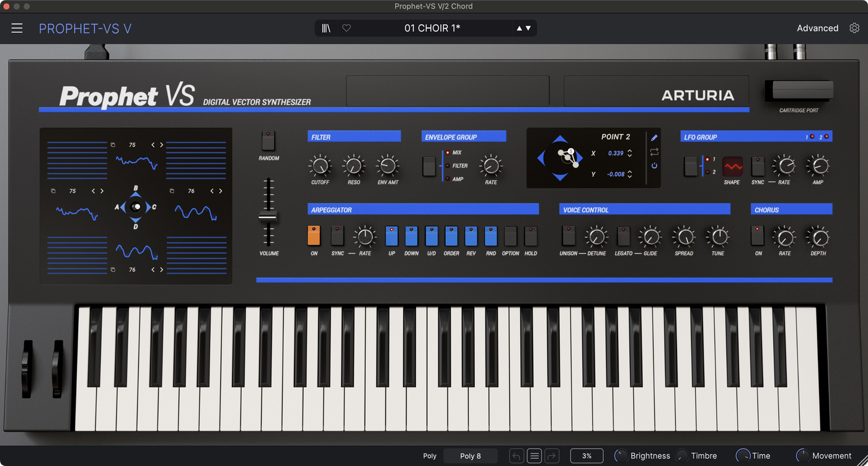Toggle the envelope loop icon
The image size is (868, 466).
pyautogui.click(x=654, y=152)
